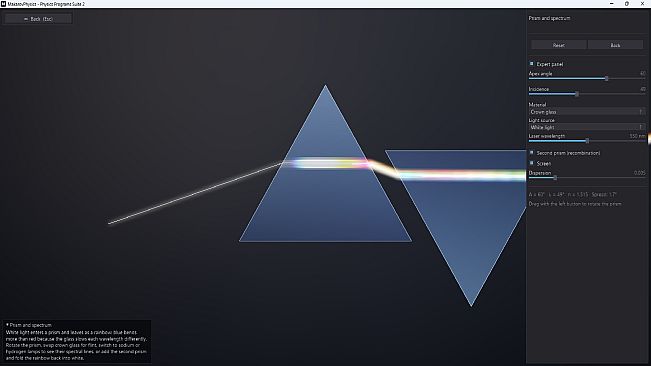651x366 pixels.
Task: Click the status line with A, i, n, Spread values
Action: click(573, 194)
